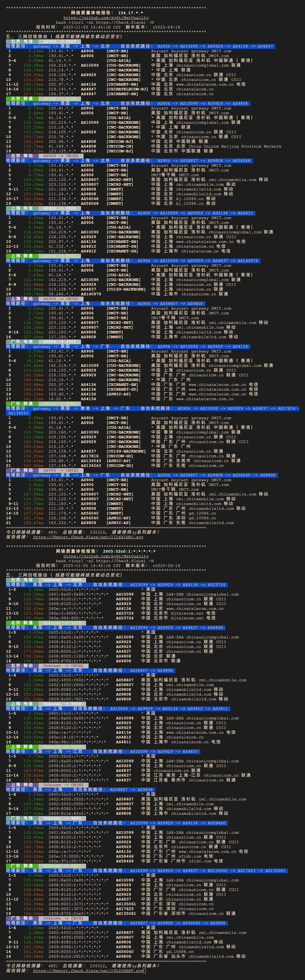Open GitHub NetQuality link under 154.17 report title
The height and width of the screenshot is (980, 305).
106,18
